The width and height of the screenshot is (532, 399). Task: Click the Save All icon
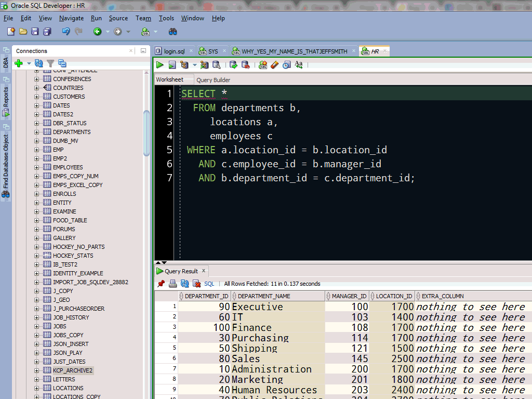[47, 32]
